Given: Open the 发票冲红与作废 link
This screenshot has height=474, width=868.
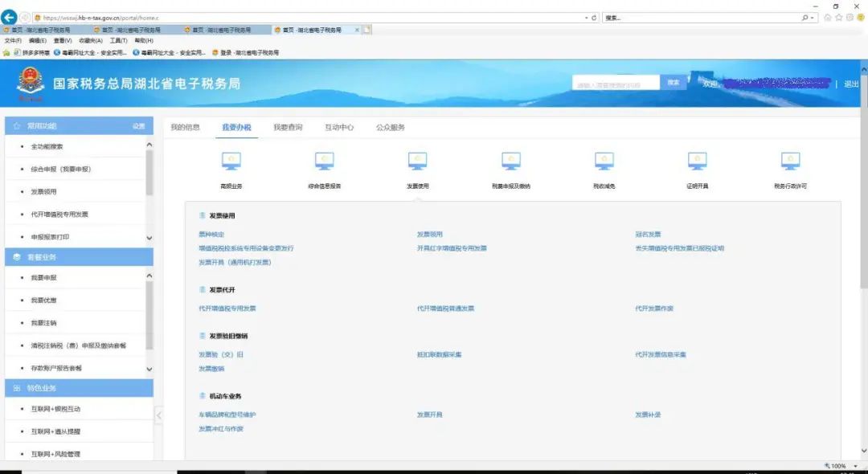Looking at the screenshot, I should coord(221,429).
